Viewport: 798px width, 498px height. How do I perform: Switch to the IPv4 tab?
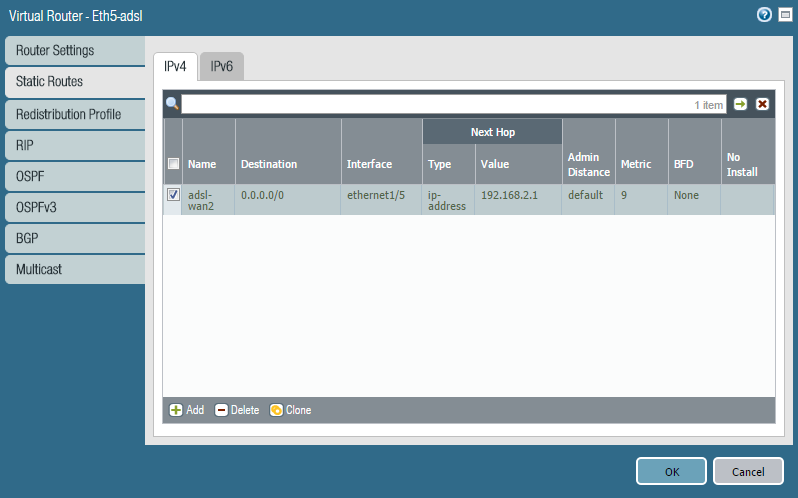(175, 67)
